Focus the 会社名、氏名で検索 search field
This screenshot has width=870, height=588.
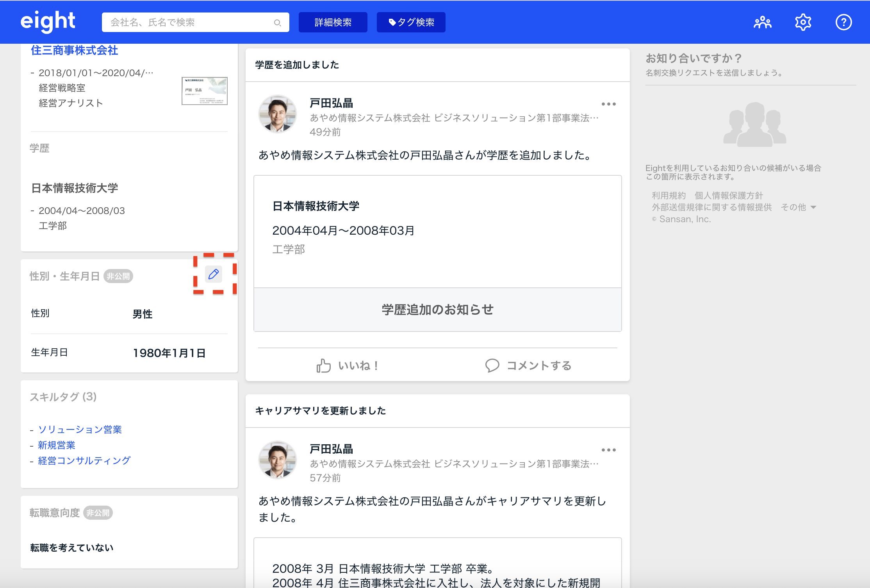195,22
